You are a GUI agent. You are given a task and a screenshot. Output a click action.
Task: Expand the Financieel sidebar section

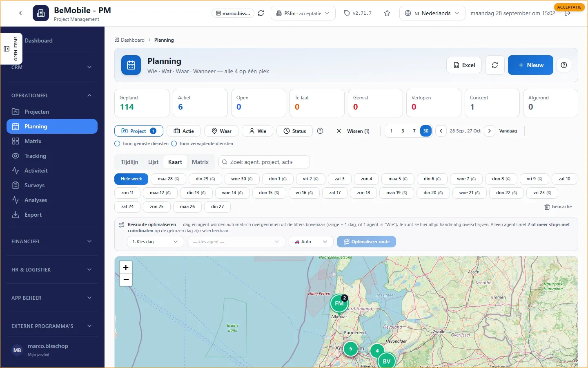click(52, 241)
